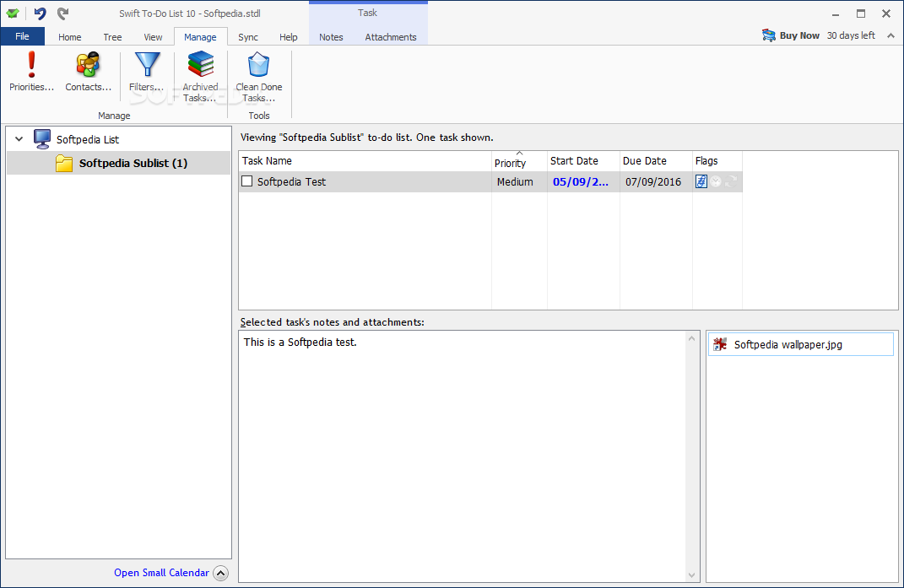Collapse the ribbon with the chevron

tap(890, 35)
